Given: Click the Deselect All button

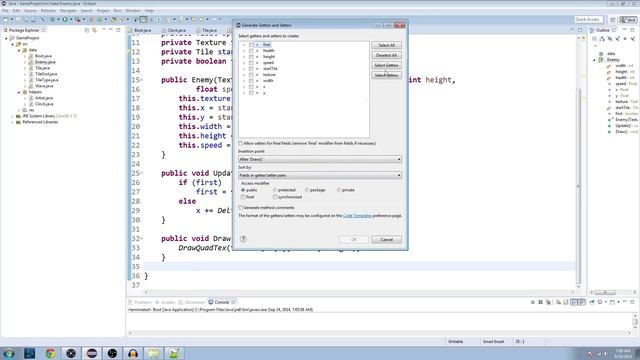Looking at the screenshot, I should click(x=386, y=55).
